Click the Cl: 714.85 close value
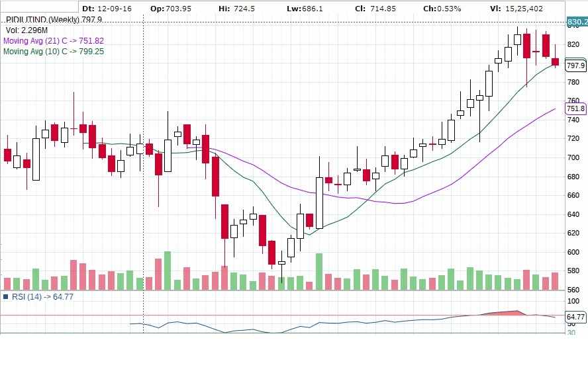The image size is (588, 381). pyautogui.click(x=375, y=9)
